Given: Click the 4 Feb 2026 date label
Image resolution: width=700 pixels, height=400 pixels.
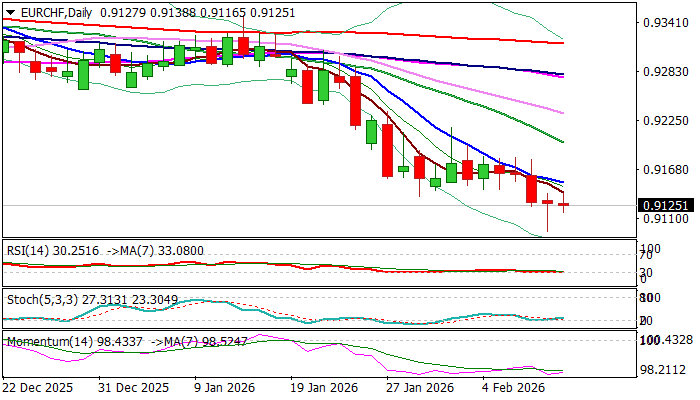Looking at the screenshot, I should click(512, 388).
